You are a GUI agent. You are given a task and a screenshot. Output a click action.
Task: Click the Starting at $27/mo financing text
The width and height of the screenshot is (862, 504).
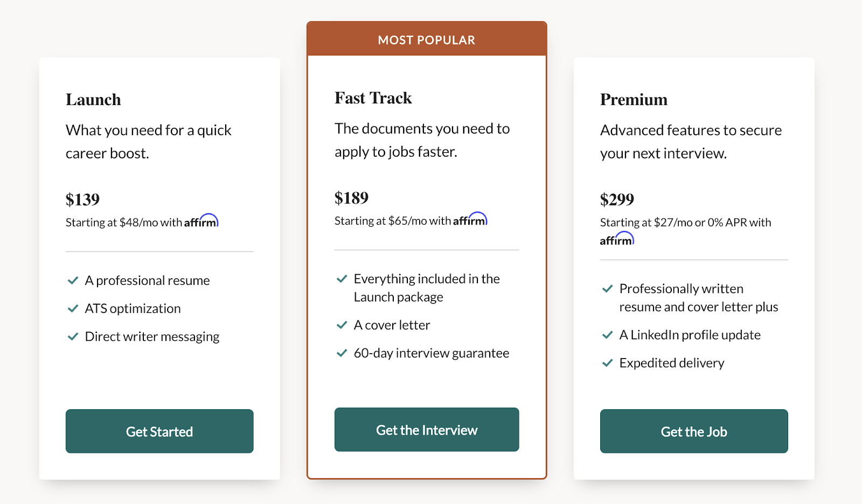(685, 222)
